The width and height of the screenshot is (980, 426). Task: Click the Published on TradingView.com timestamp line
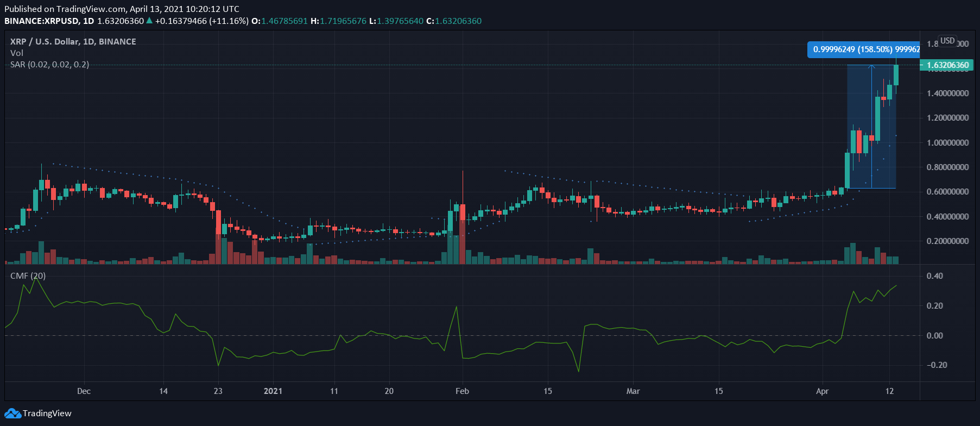122,9
